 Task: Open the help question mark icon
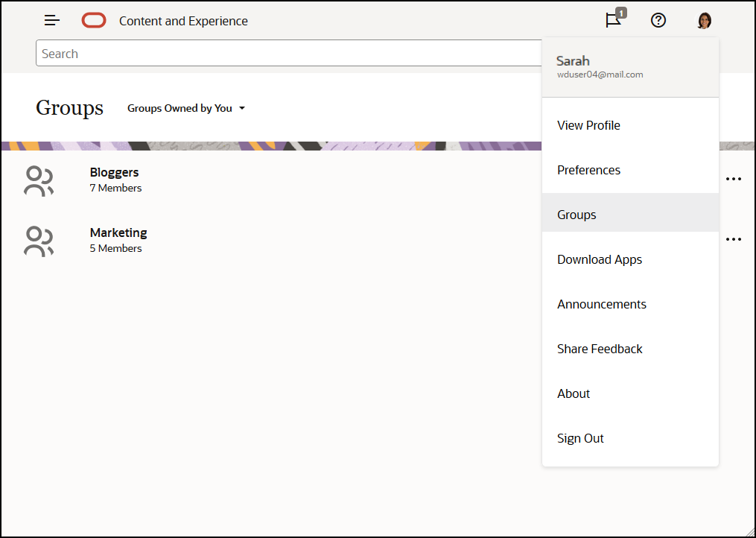click(658, 21)
